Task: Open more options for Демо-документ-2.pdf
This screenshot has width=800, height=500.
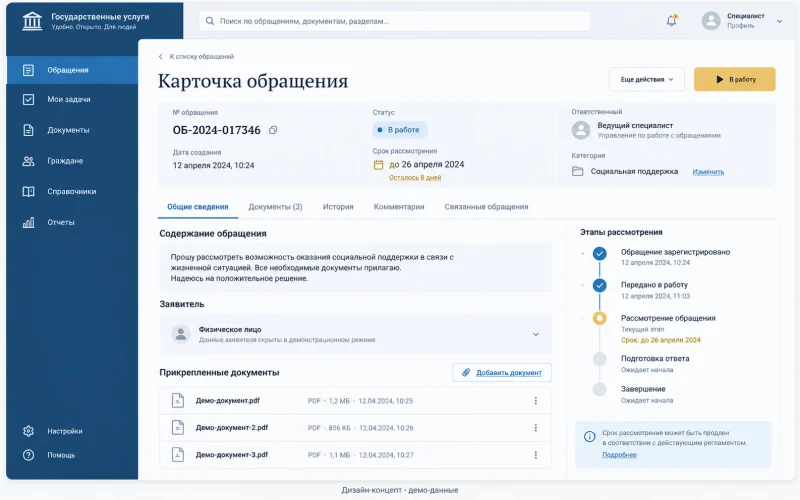Action: coord(536,428)
